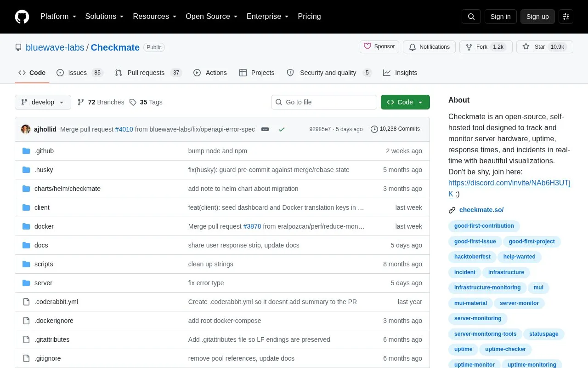Click the Notifications bell button

coord(429,47)
